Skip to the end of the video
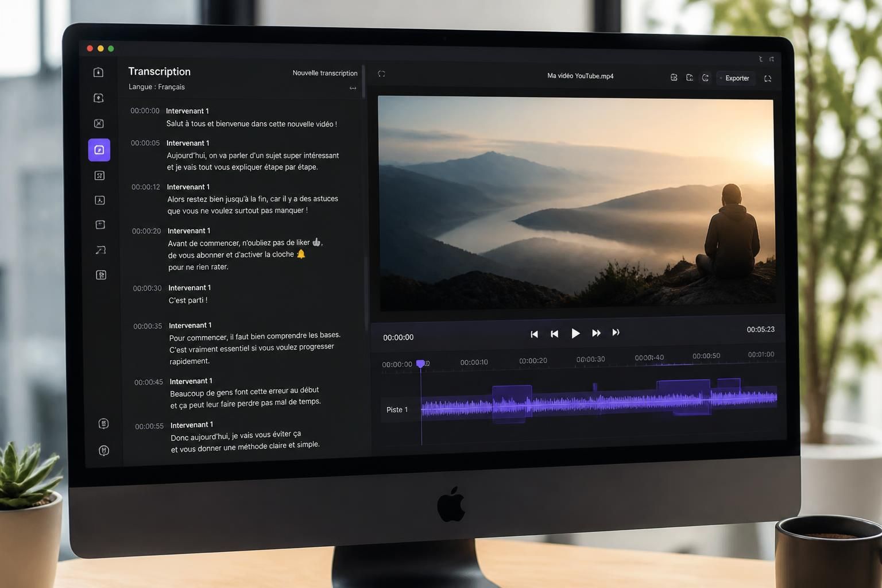 click(x=616, y=332)
